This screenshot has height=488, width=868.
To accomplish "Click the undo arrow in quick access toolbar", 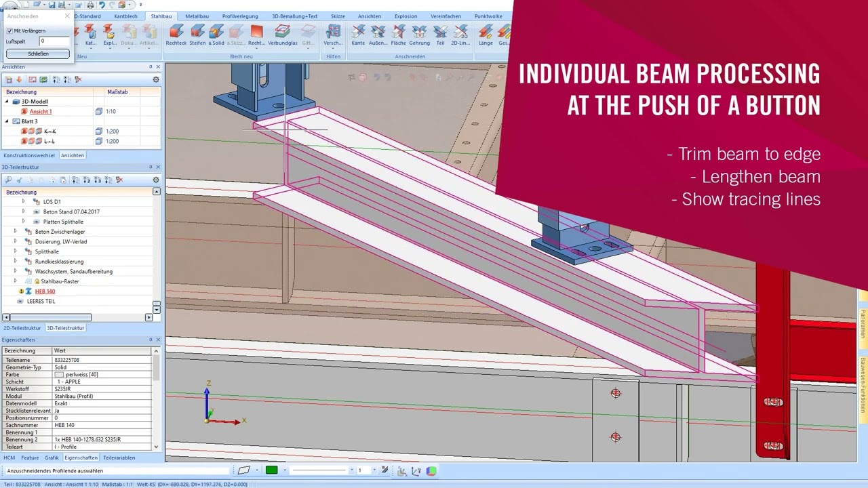I will pos(102,5).
